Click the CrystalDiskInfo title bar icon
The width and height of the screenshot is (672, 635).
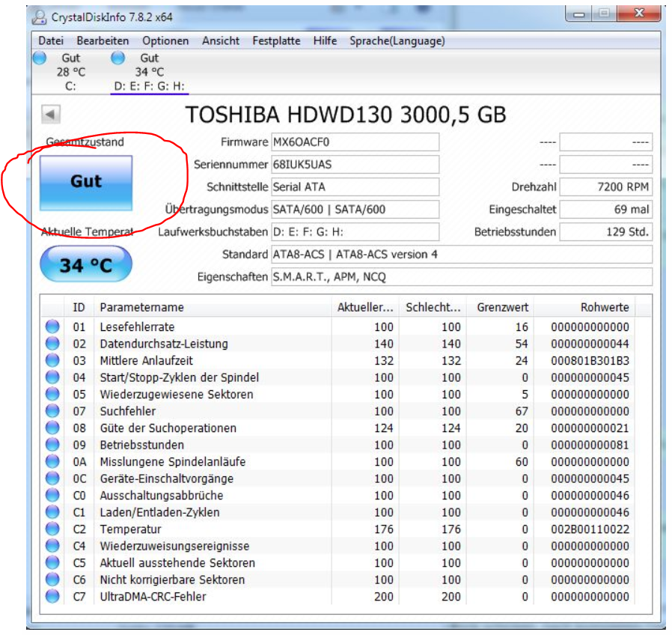click(40, 17)
